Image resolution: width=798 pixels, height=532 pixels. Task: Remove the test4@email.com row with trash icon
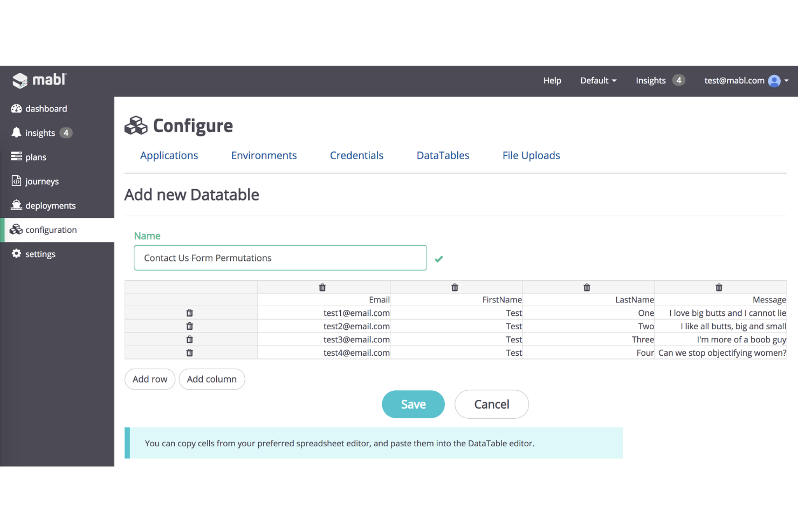pyautogui.click(x=190, y=353)
